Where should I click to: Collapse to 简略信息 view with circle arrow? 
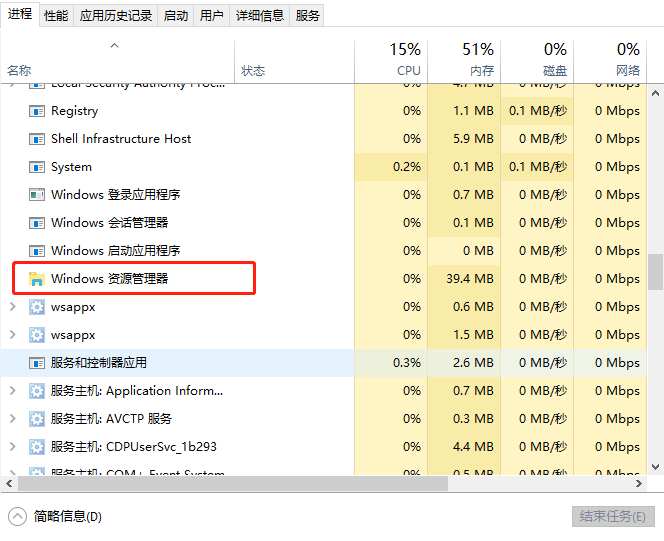[17, 516]
